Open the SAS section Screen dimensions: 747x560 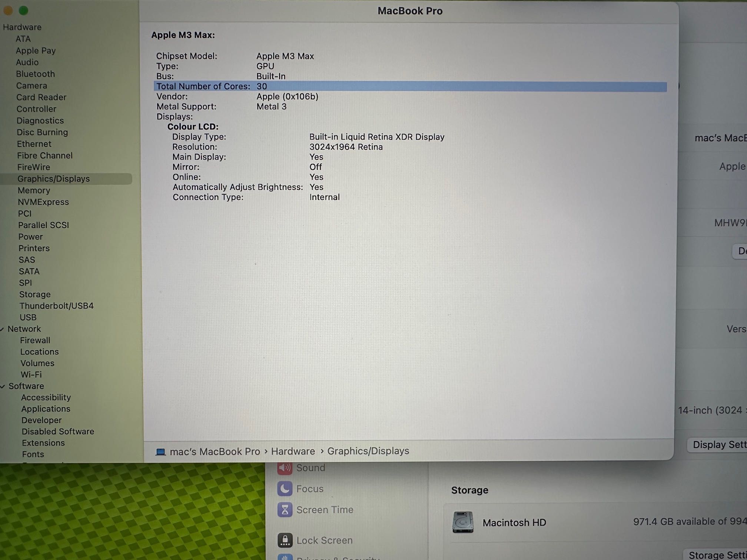[x=27, y=260]
